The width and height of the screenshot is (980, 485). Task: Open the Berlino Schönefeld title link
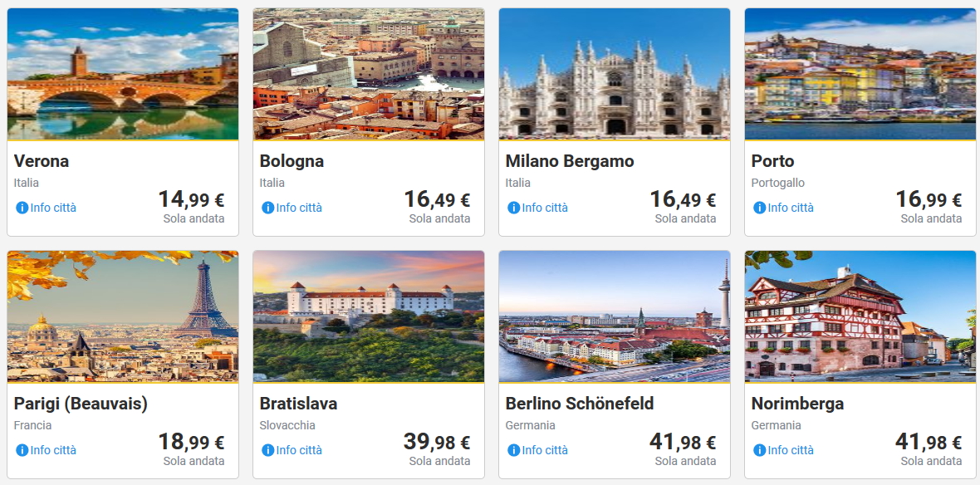coord(580,404)
